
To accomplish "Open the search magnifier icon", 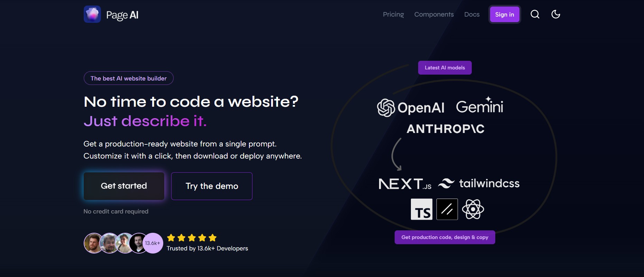I will click(535, 14).
